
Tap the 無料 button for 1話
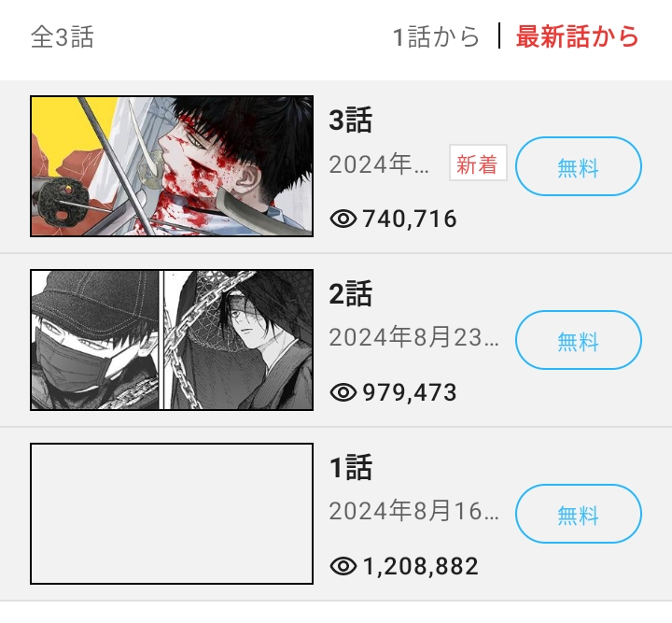(578, 514)
